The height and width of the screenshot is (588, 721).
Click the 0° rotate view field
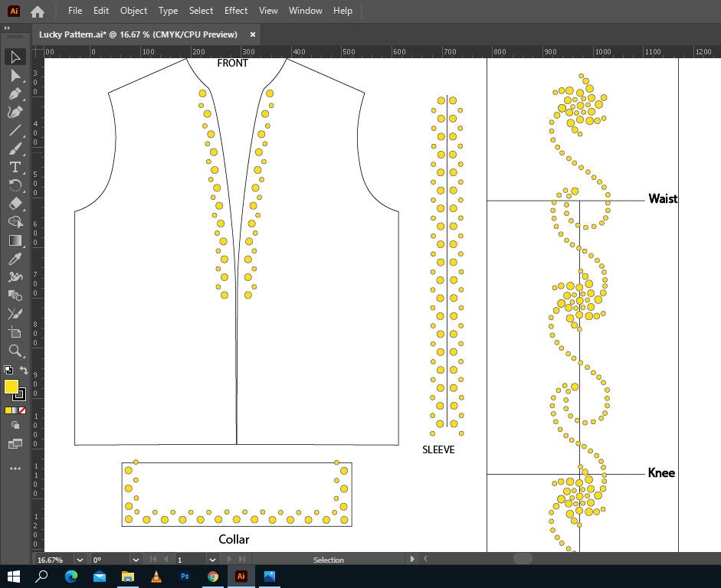(x=110, y=560)
